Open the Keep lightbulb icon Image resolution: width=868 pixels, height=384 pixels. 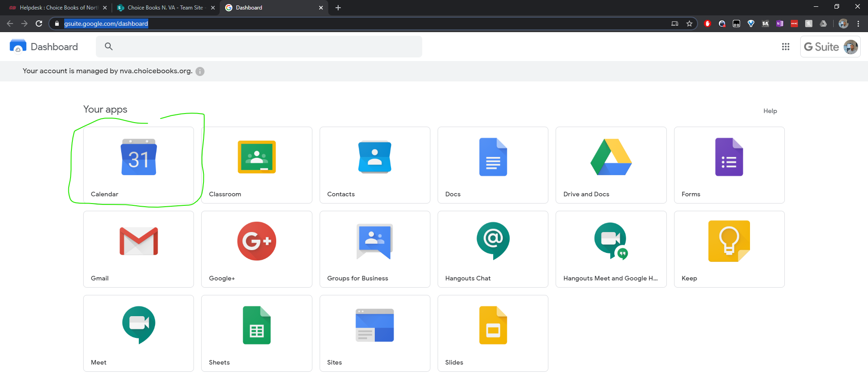(x=729, y=241)
